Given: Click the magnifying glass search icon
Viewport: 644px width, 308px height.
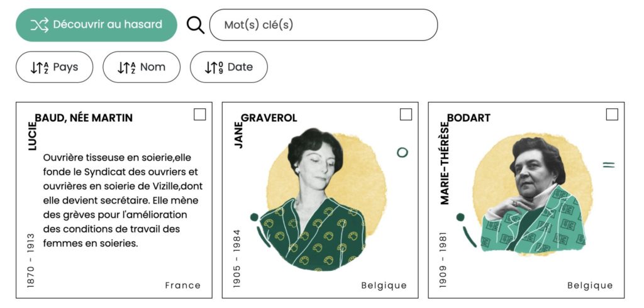Looking at the screenshot, I should click(x=196, y=25).
